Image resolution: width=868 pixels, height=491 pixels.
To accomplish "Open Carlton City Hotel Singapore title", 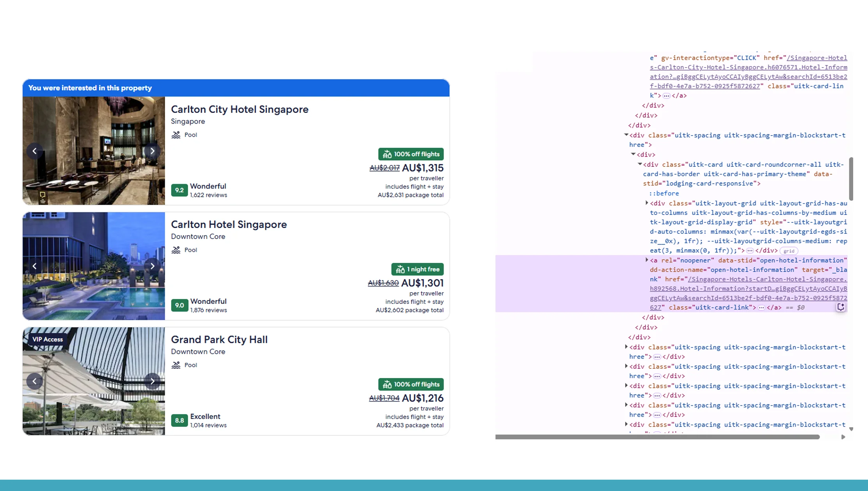I will pyautogui.click(x=239, y=109).
